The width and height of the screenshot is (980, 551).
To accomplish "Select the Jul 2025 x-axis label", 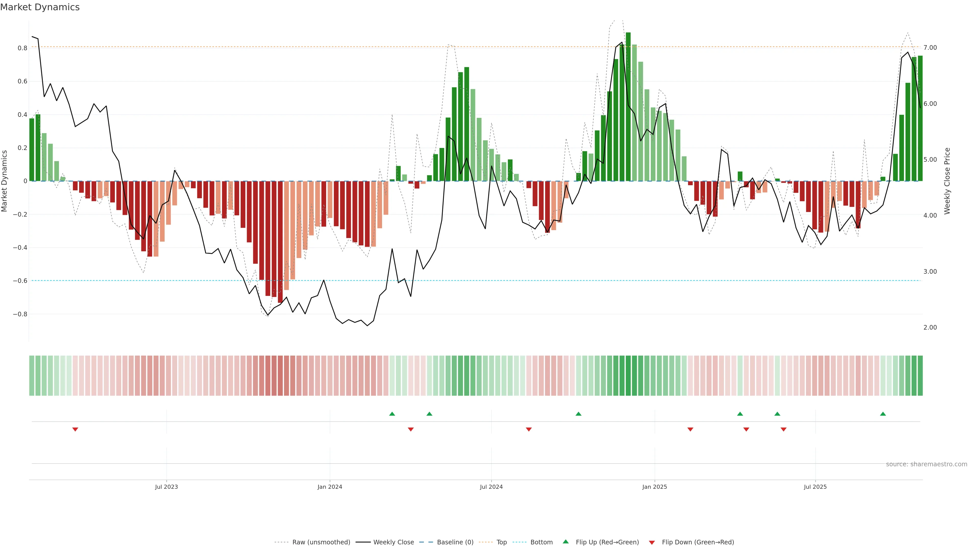I will (815, 487).
